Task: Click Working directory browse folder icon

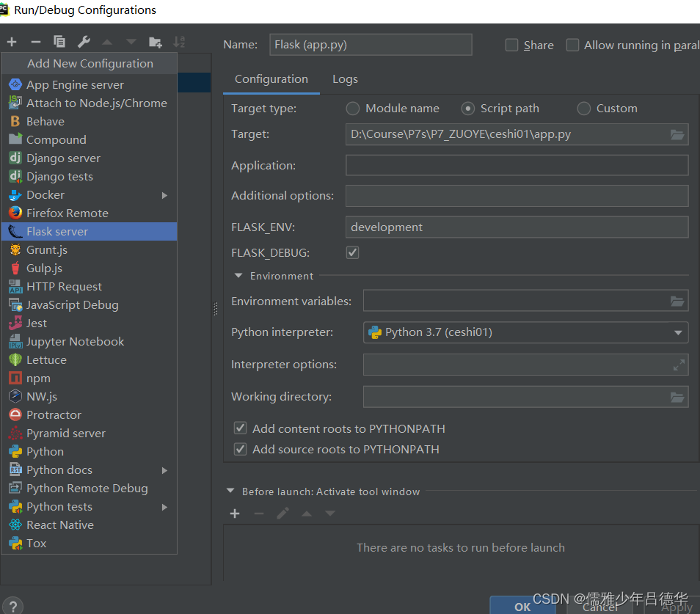Action: coord(677,397)
